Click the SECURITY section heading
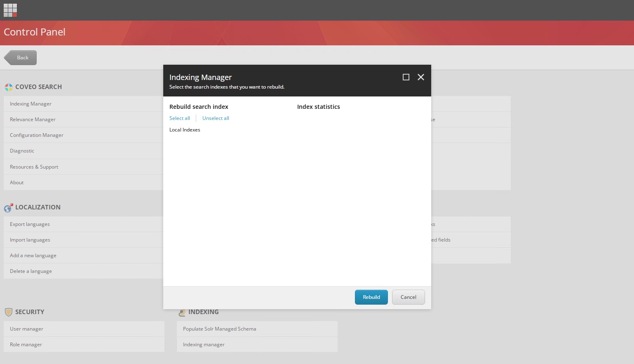 (30, 312)
